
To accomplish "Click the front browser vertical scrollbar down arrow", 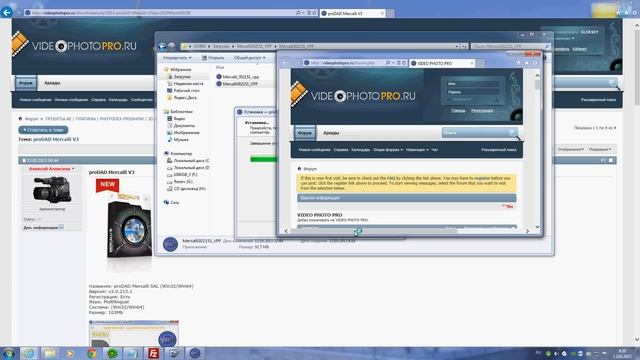I will click(x=538, y=227).
